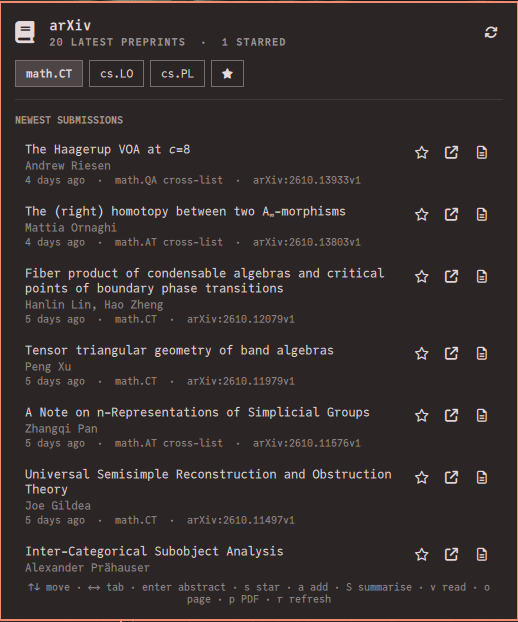The width and height of the screenshot is (518, 622).
Task: Open Zhangqi Pan paper externally
Action: tap(451, 415)
